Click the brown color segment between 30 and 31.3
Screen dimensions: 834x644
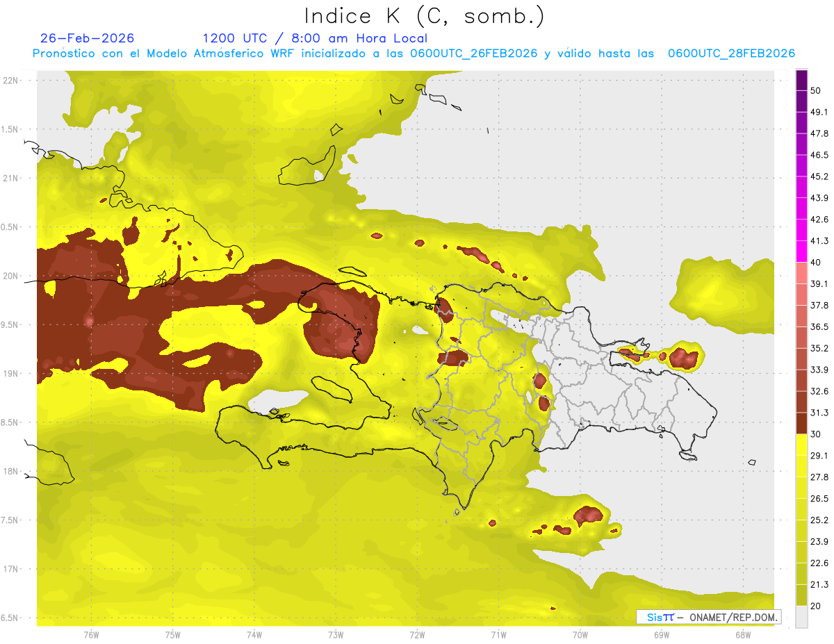802,423
